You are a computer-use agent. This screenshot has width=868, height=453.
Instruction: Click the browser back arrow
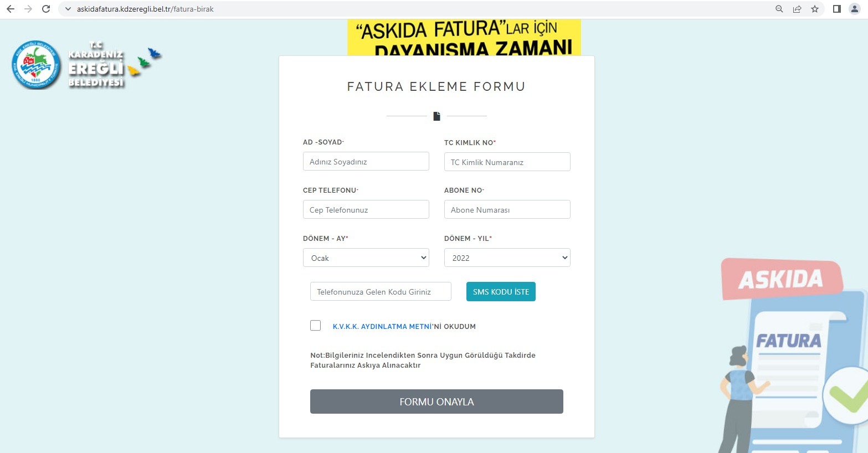tap(10, 9)
